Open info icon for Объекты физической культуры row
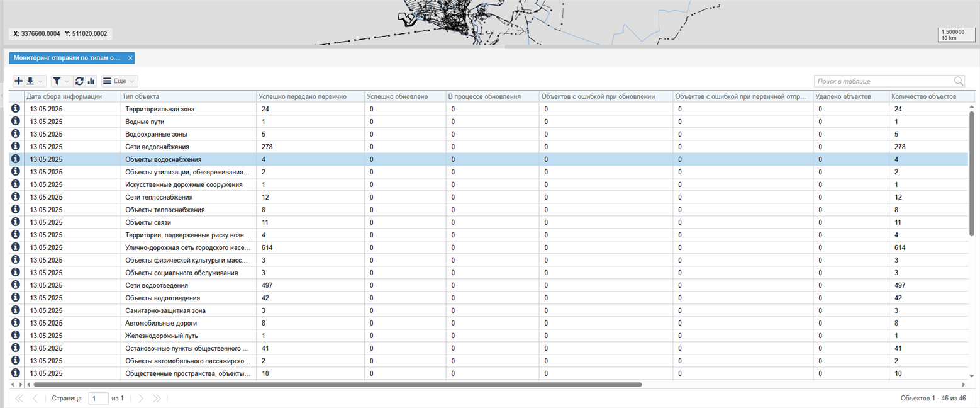Image resolution: width=980 pixels, height=408 pixels. [16, 259]
